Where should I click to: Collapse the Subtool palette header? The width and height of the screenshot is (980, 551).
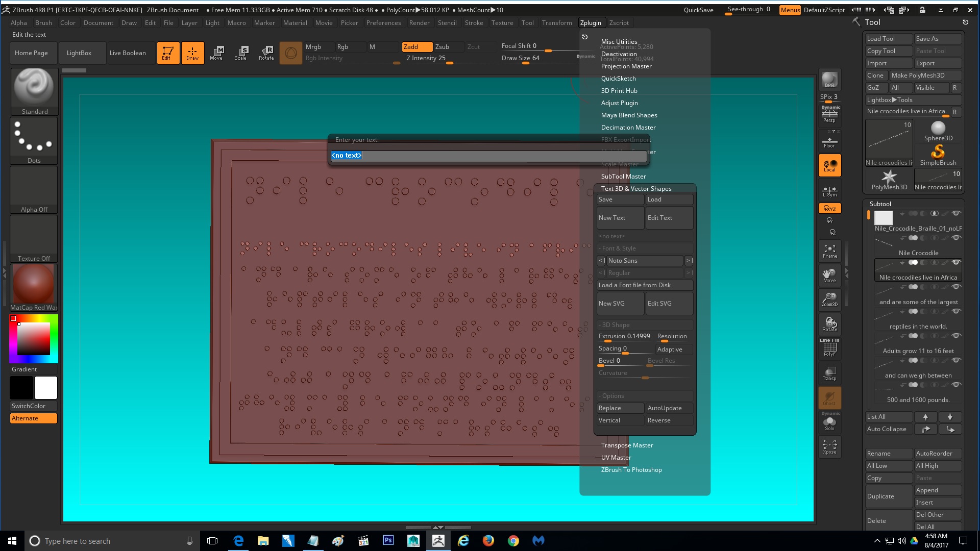pos(880,204)
